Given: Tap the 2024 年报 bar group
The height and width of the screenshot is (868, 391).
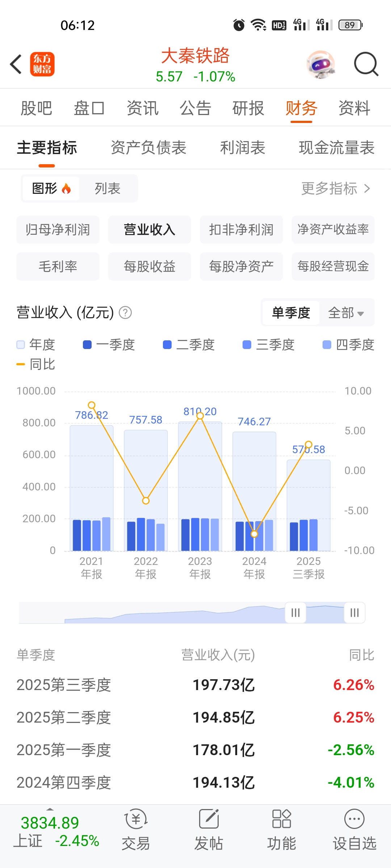Looking at the screenshot, I should [255, 492].
